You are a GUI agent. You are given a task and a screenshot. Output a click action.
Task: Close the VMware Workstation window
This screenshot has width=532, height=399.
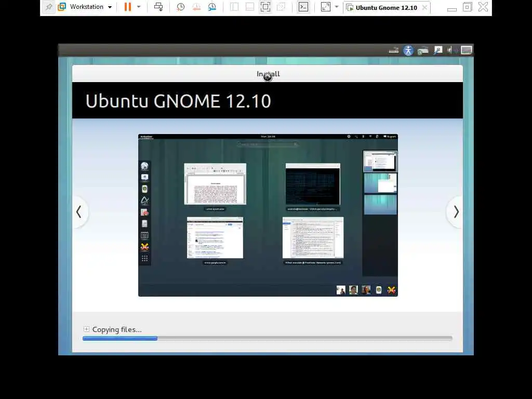(x=483, y=7)
